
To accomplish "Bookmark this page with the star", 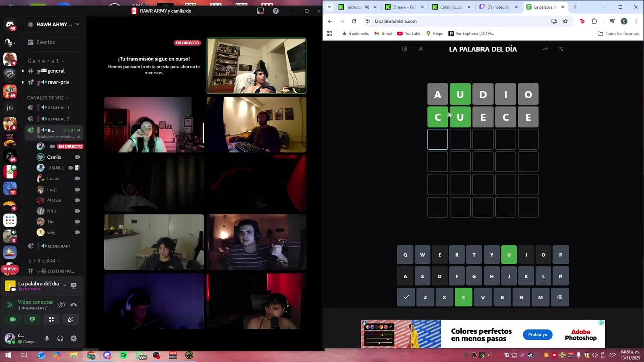I will (565, 21).
